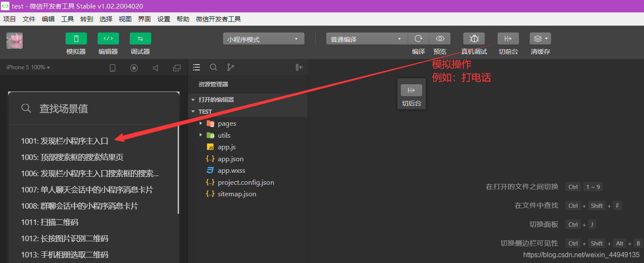Open the 帮助 menu

(183, 19)
